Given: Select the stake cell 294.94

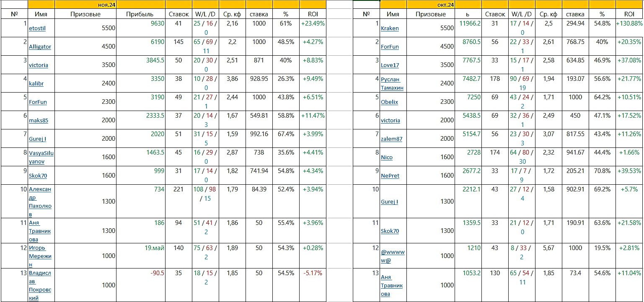Looking at the screenshot, I should pos(575,28).
